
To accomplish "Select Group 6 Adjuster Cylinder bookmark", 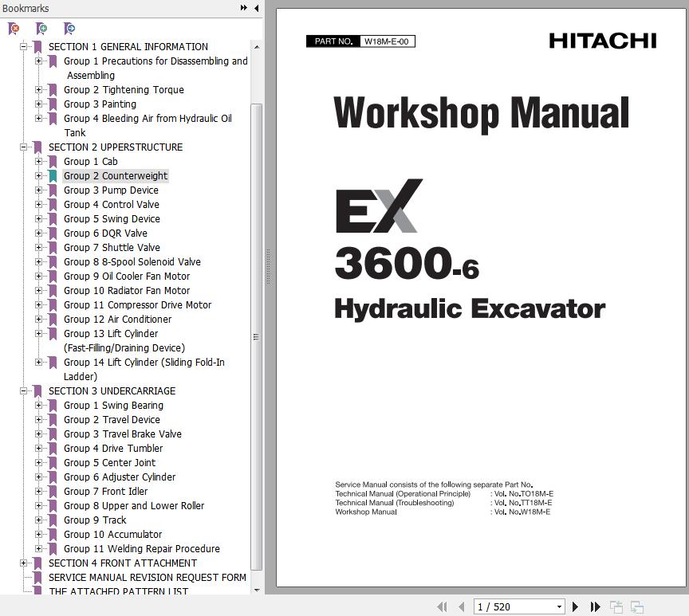I will click(x=120, y=477).
